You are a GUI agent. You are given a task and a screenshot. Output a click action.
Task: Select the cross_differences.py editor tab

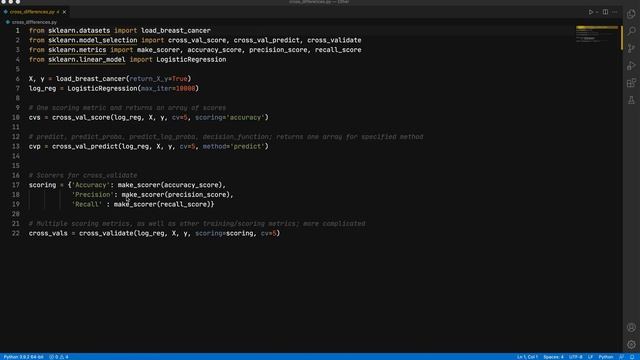[34, 12]
